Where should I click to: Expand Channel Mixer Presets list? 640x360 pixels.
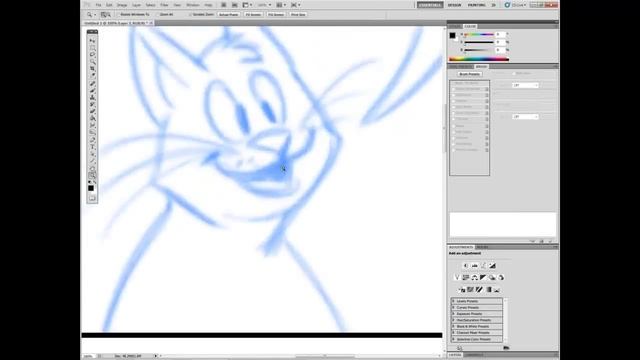coord(453,333)
